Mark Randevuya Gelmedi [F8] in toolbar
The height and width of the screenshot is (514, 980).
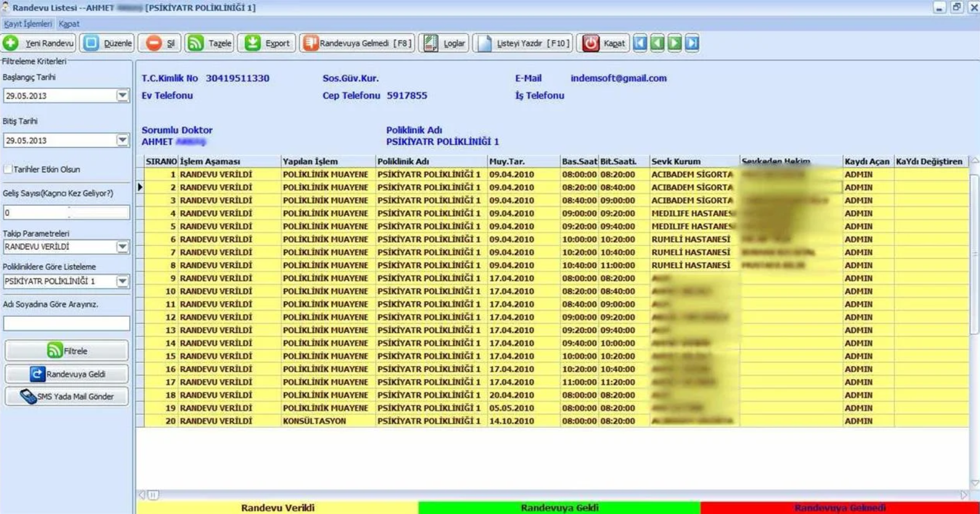[x=357, y=43]
